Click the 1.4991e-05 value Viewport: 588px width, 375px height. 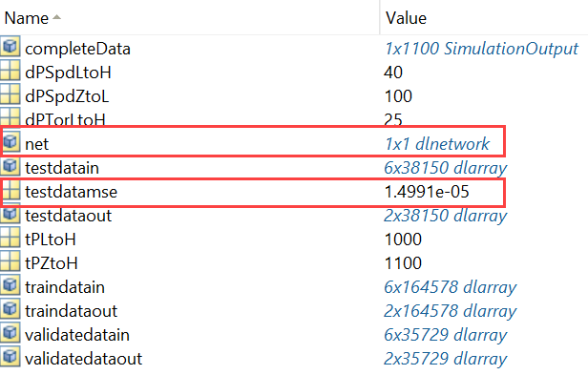(427, 192)
